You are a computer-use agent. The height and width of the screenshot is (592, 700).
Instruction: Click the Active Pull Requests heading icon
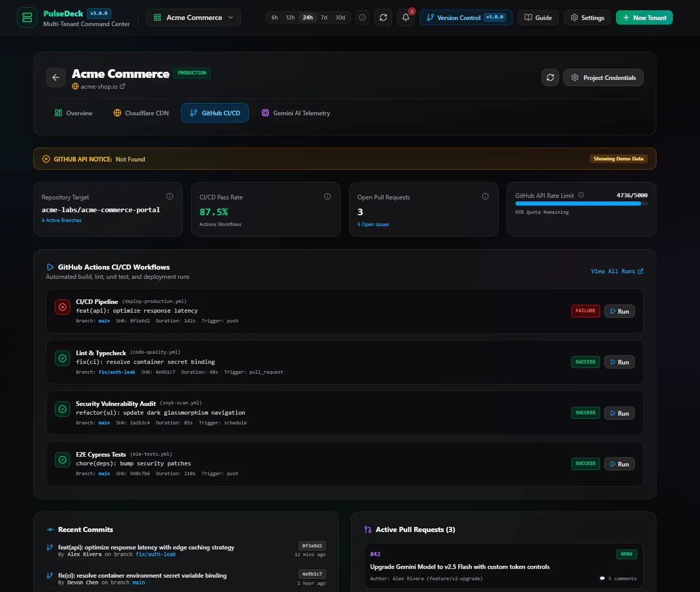[368, 529]
